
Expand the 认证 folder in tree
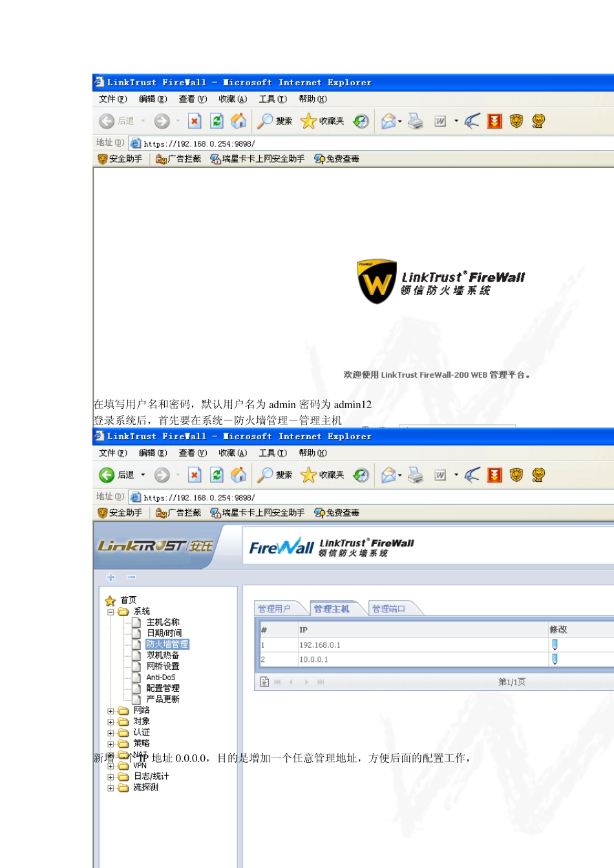pyautogui.click(x=111, y=733)
